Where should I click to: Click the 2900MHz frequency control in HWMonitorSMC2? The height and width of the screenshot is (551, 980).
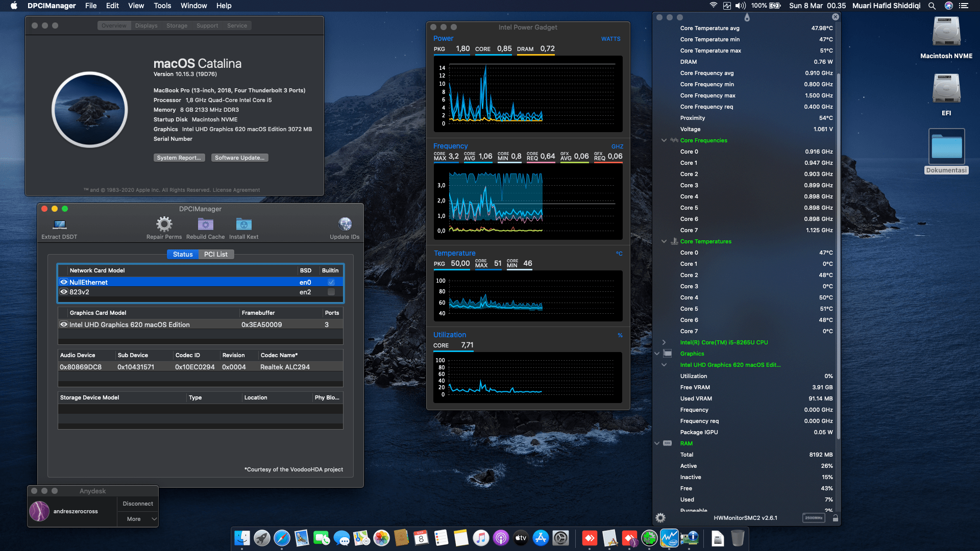pyautogui.click(x=814, y=518)
